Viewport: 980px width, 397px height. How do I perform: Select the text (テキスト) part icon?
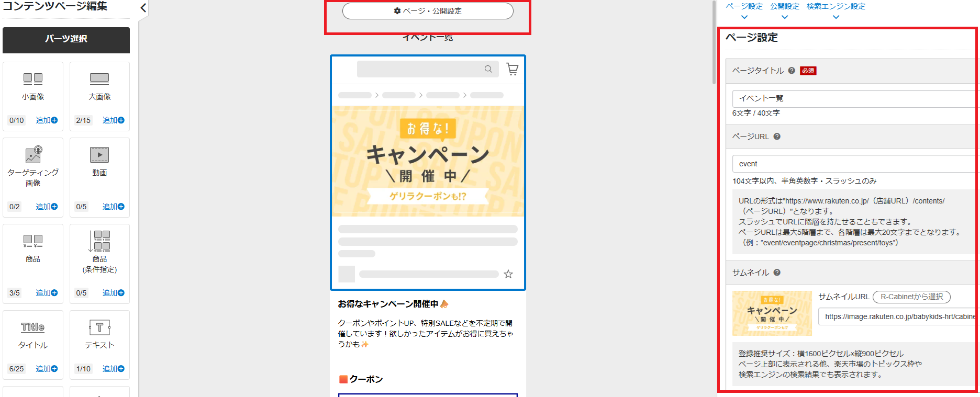click(99, 327)
